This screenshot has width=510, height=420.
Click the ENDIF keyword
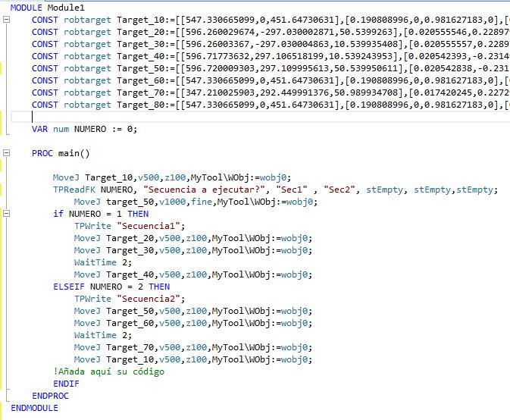point(66,384)
